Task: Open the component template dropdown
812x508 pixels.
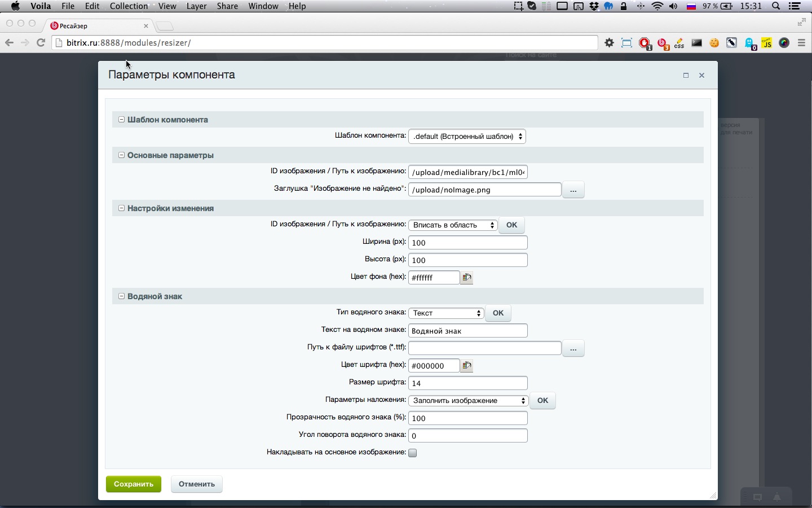Action: tap(467, 137)
